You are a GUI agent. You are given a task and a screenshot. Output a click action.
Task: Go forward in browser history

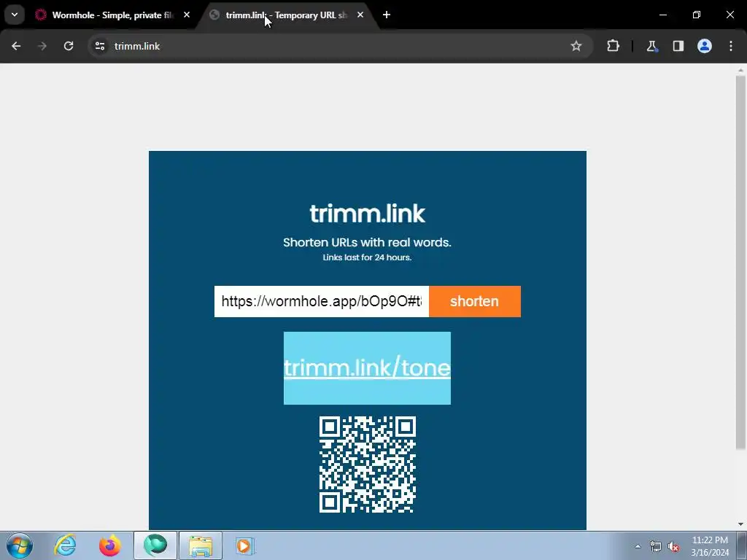(42, 46)
